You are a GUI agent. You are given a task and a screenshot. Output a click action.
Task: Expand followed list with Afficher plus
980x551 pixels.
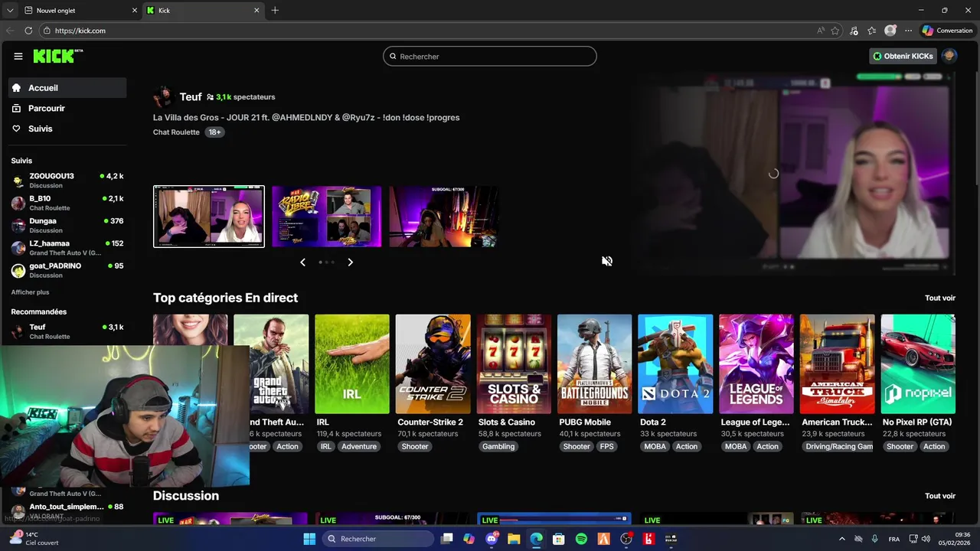click(30, 292)
